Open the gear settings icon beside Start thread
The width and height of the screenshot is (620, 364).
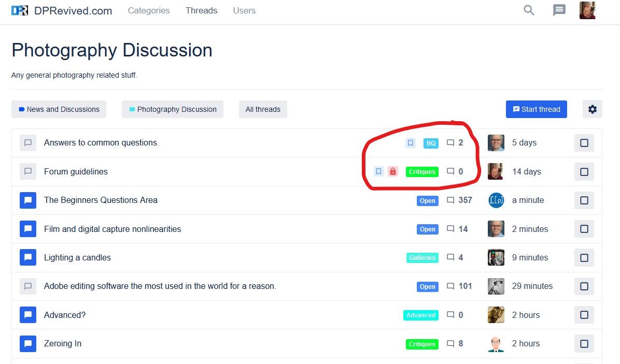coord(592,109)
